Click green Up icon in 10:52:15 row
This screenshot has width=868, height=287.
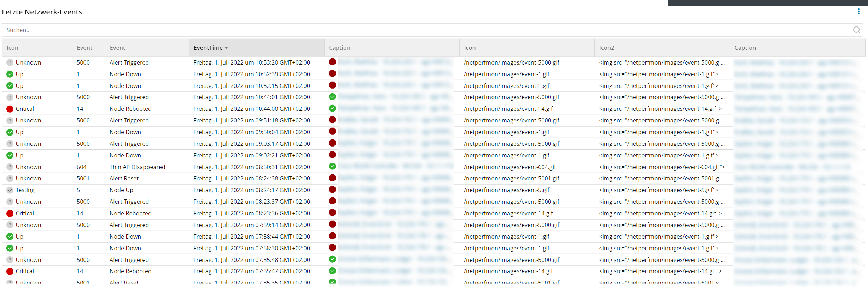coord(10,86)
